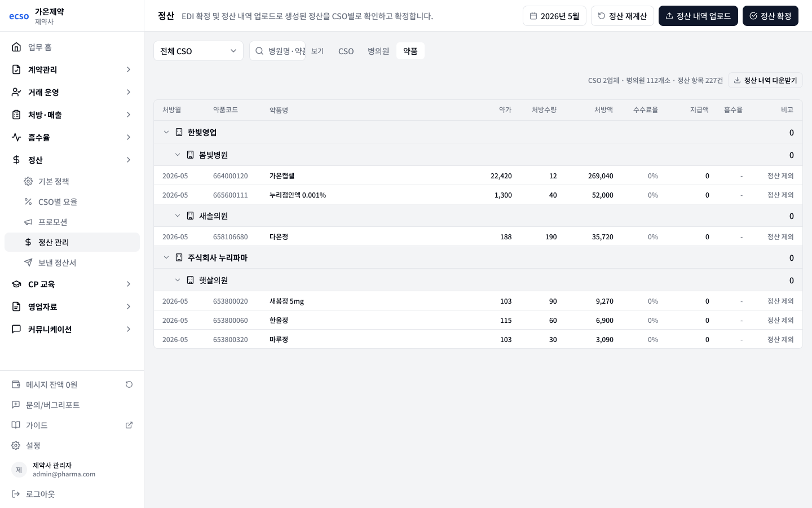Click the building icon next to 주식회사 누리파마
Image resolution: width=812 pixels, height=508 pixels.
coord(179,257)
